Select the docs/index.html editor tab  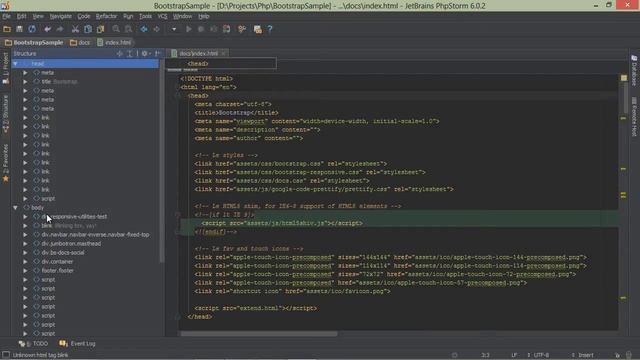(x=198, y=53)
